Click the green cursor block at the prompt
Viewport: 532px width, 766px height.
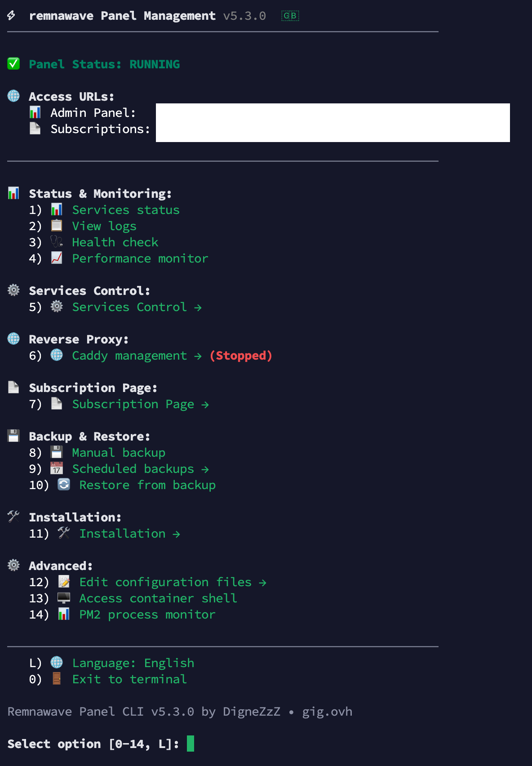(191, 744)
